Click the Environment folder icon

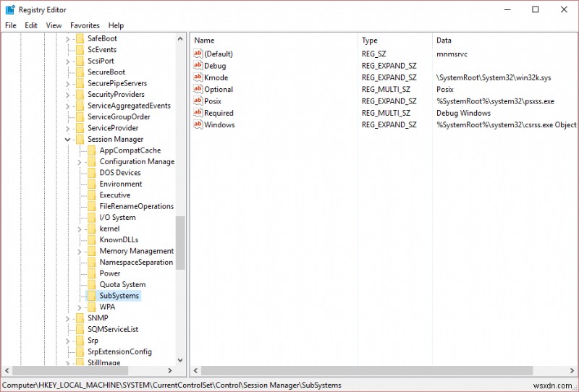[x=92, y=184]
